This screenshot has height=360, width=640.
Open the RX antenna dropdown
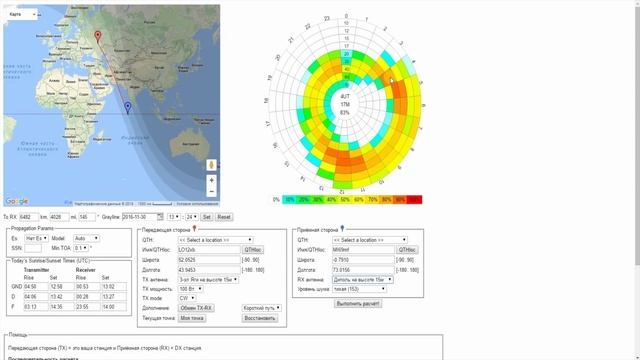(x=362, y=280)
